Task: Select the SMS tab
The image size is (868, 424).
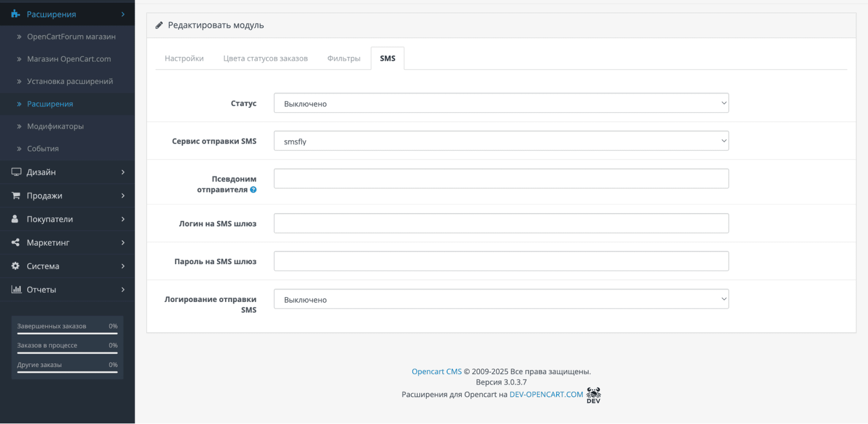Action: (x=388, y=59)
